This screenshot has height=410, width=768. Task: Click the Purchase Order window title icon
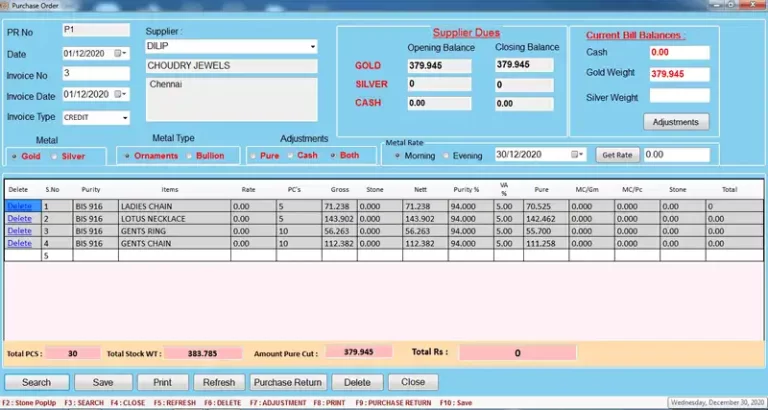point(5,5)
